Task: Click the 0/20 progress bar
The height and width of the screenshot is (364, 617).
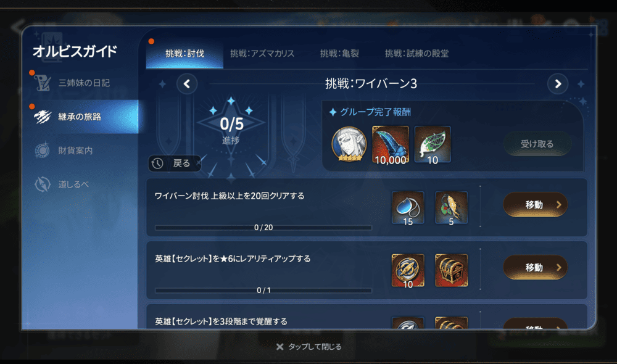Action: pos(263,228)
